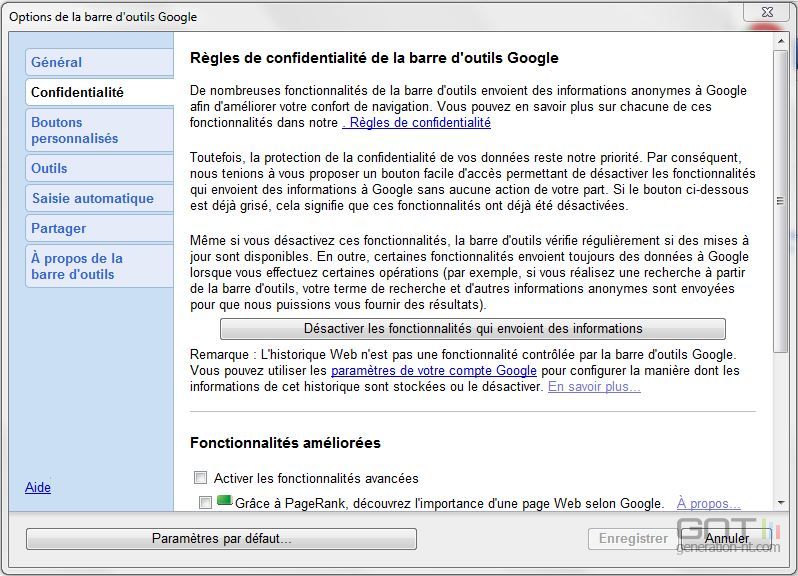Open the Règles de confidentialité link
Screen dimensions: 798x576
417,123
